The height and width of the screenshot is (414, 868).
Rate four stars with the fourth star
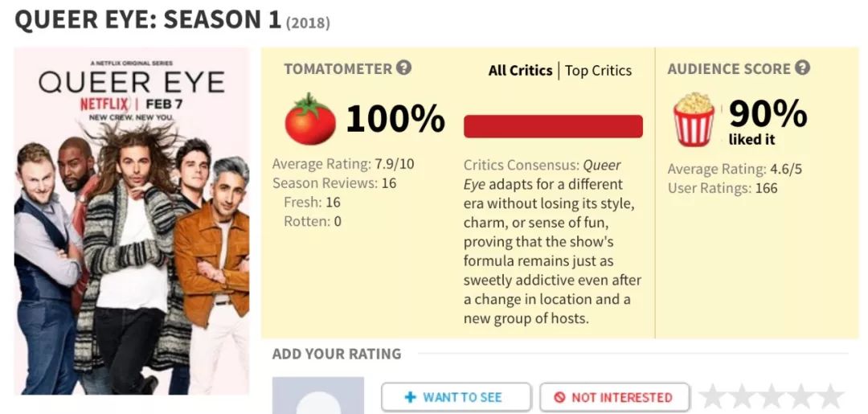point(800,396)
